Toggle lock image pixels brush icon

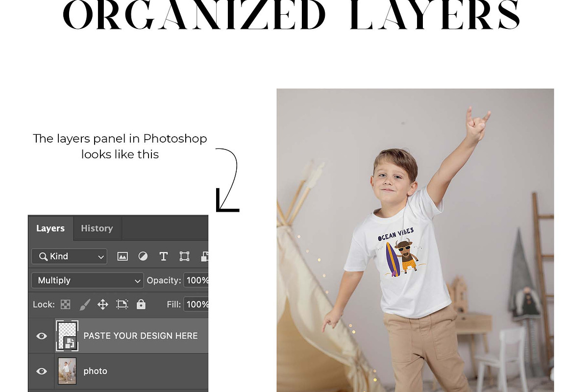[x=84, y=304]
